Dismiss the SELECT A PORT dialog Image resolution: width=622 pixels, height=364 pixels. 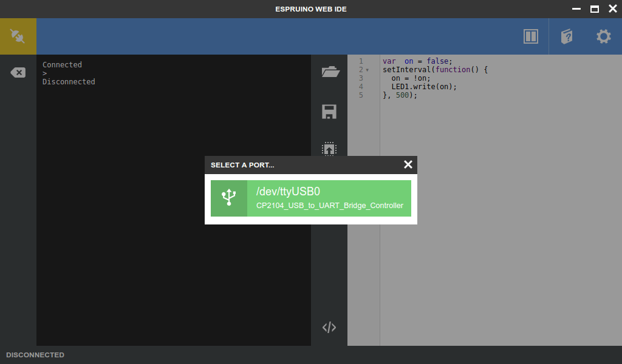tap(408, 164)
